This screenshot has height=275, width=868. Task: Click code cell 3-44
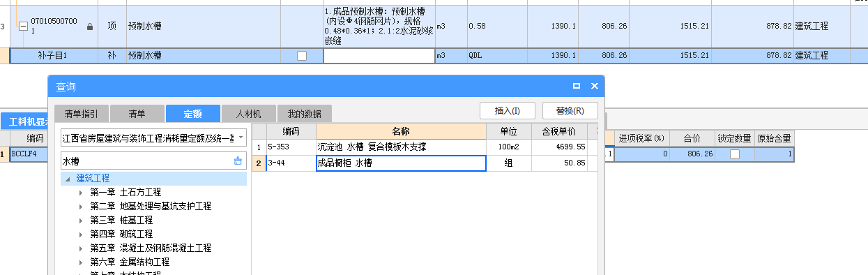(x=291, y=163)
